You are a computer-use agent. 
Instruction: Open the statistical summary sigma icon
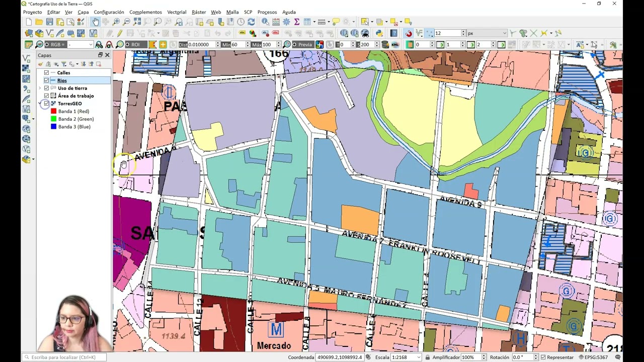click(297, 22)
